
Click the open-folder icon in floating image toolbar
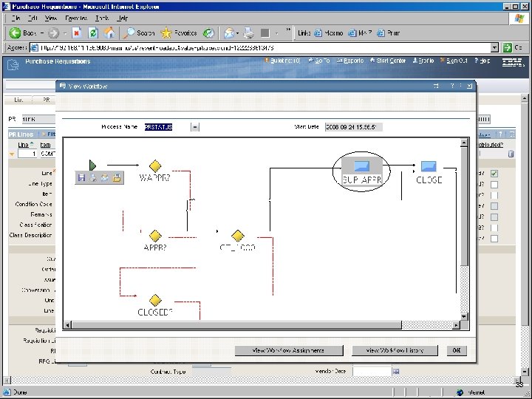click(x=117, y=177)
